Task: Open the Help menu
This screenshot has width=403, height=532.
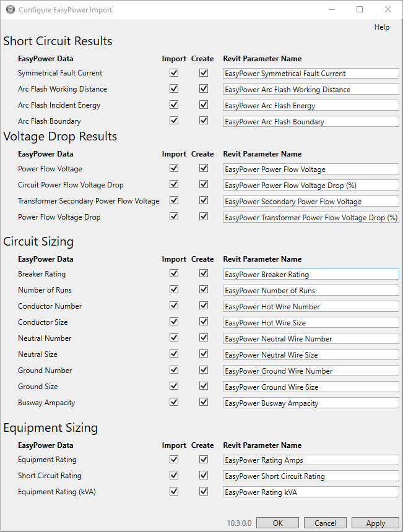Action: pyautogui.click(x=381, y=27)
